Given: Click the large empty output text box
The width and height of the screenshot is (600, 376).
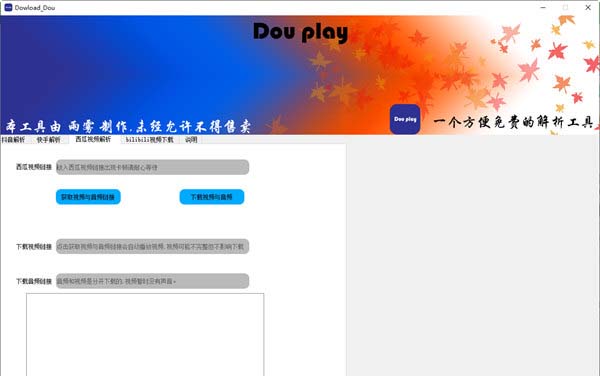Looking at the screenshot, I should (145, 335).
